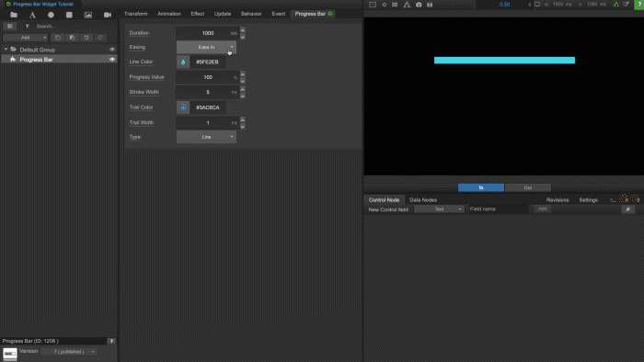The height and width of the screenshot is (362, 644).
Task: Open the Trail Color picker swatch
Action: tap(183, 107)
